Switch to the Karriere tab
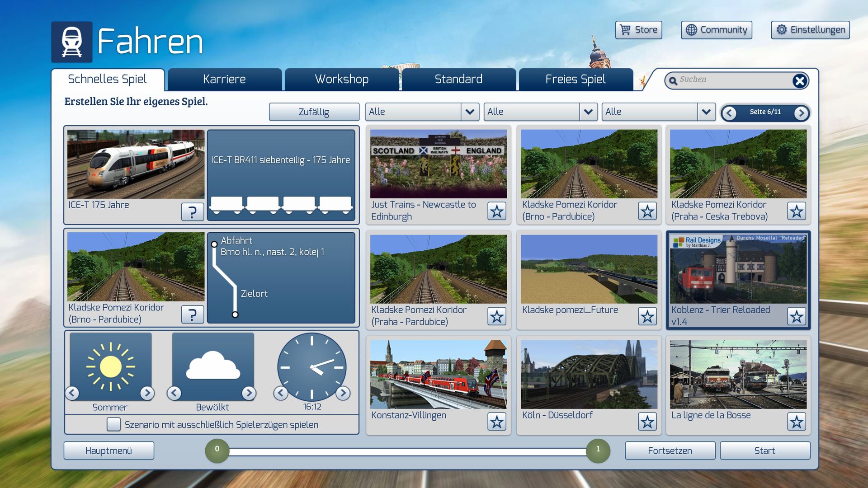The width and height of the screenshot is (868, 488). coord(224,80)
